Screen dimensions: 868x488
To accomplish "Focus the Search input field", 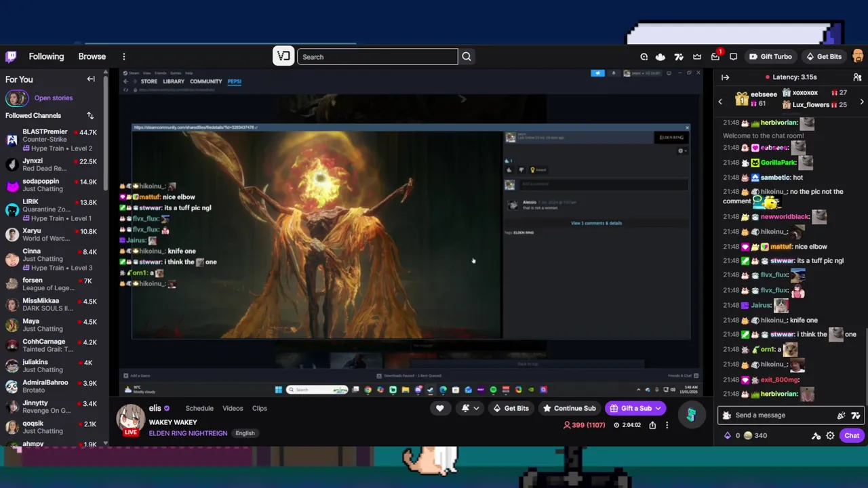I will click(377, 57).
